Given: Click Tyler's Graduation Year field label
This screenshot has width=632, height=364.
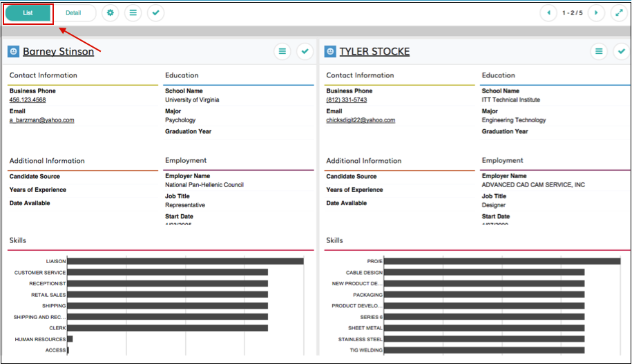Looking at the screenshot, I should pos(505,131).
